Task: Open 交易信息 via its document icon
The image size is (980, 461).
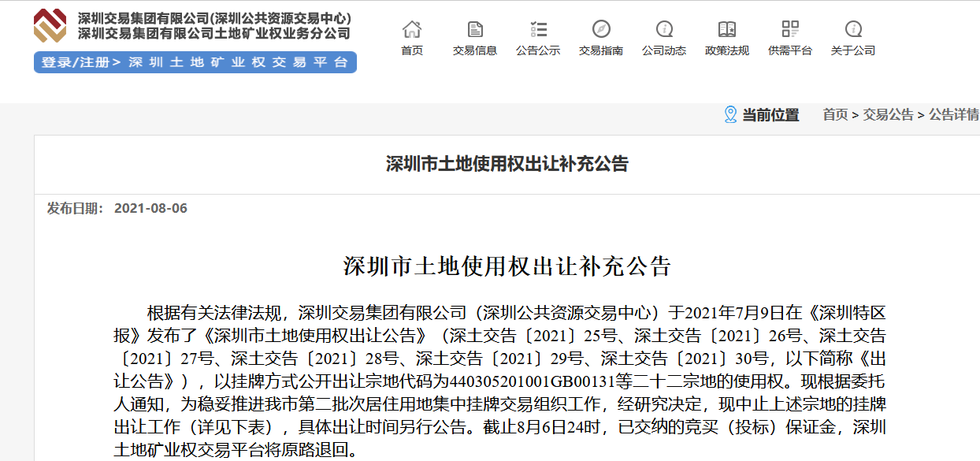Action: 475,29
